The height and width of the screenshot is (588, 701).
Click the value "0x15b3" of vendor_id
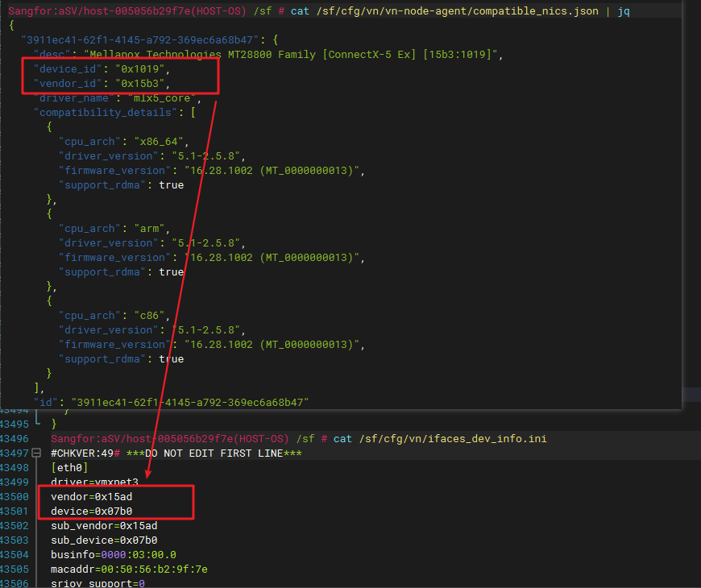click(140, 84)
